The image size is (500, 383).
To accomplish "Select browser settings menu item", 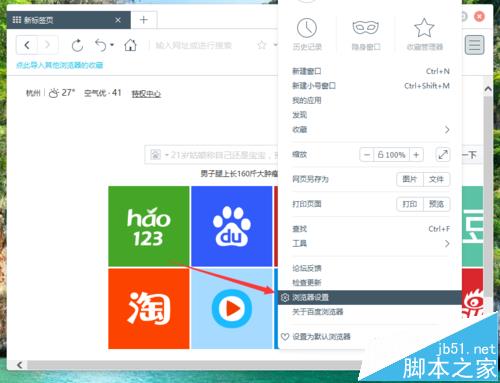I will pyautogui.click(x=370, y=297).
